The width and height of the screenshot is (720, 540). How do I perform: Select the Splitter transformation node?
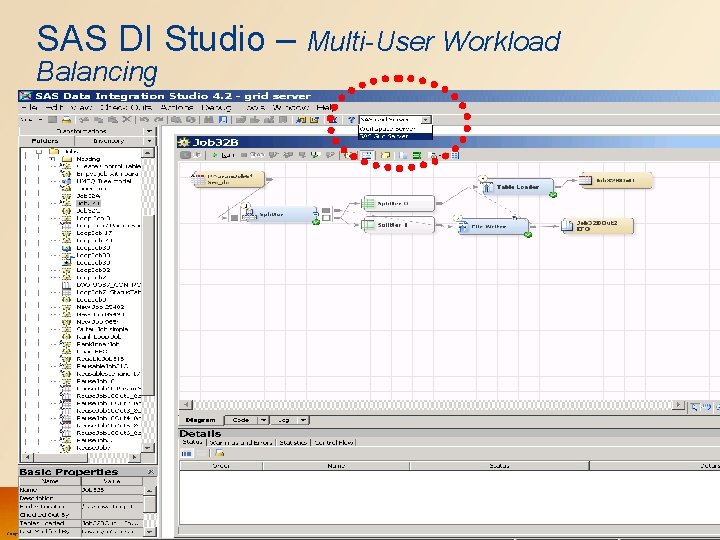pos(280,214)
